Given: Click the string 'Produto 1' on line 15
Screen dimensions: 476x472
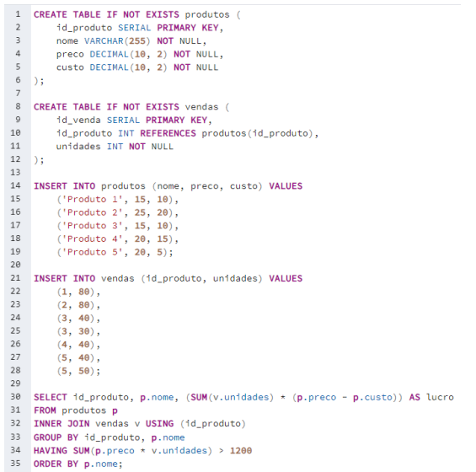Looking at the screenshot, I should tap(93, 199).
